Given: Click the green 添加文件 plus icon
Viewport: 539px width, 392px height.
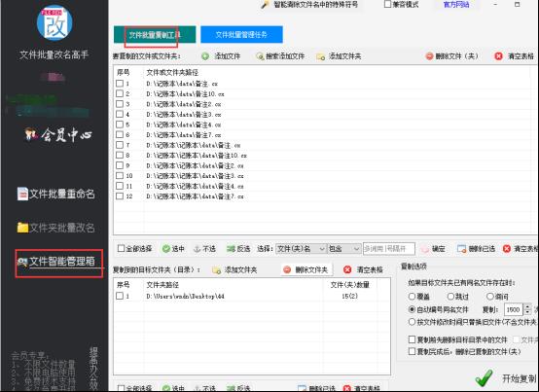Looking at the screenshot, I should (x=205, y=56).
